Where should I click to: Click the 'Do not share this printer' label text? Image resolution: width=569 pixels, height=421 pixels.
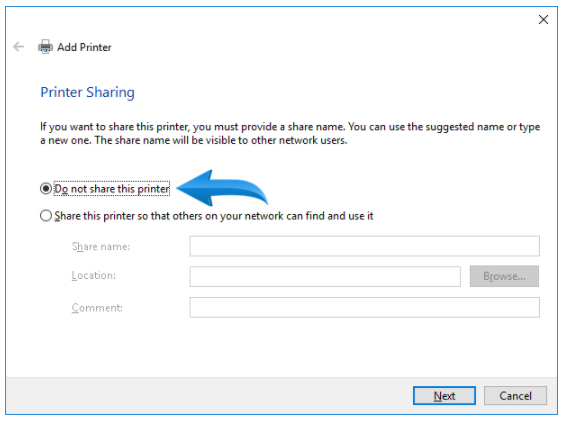[x=112, y=189]
